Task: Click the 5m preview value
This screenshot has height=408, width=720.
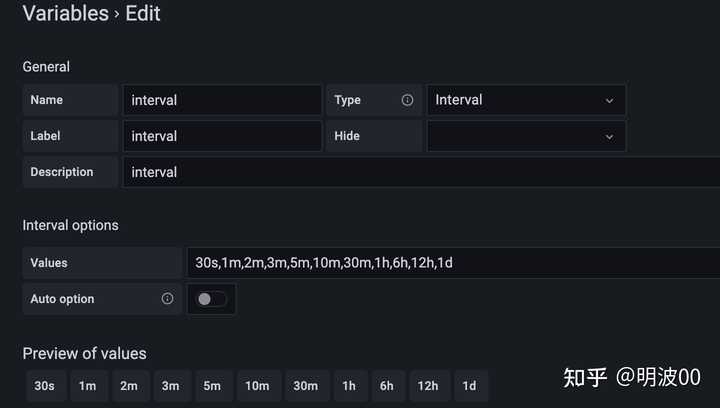Action: point(212,386)
